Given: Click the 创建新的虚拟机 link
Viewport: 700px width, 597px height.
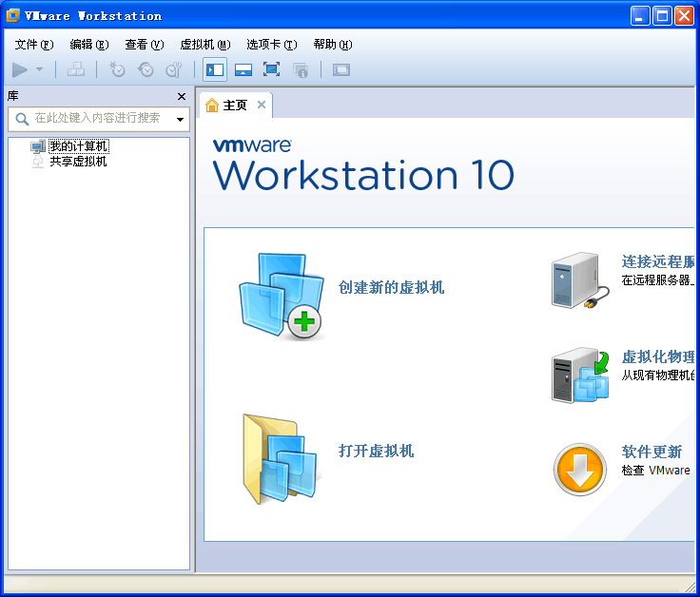Looking at the screenshot, I should pos(391,287).
